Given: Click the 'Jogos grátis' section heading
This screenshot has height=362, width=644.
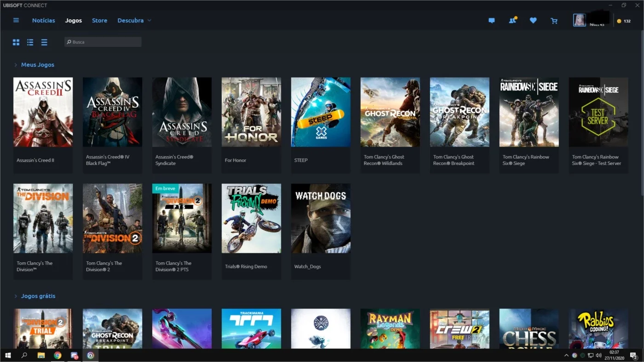Looking at the screenshot, I should [38, 296].
